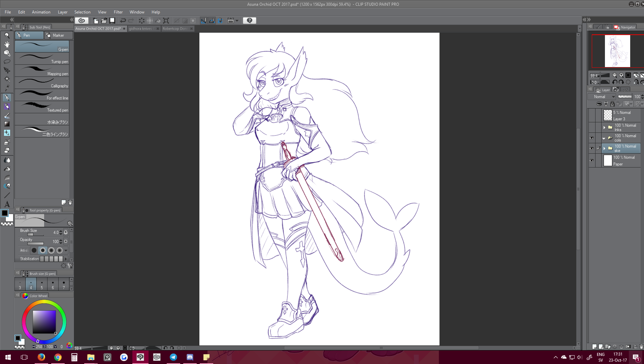Expand Stabilization arrow
644x364 pixels.
pyautogui.click(x=66, y=259)
